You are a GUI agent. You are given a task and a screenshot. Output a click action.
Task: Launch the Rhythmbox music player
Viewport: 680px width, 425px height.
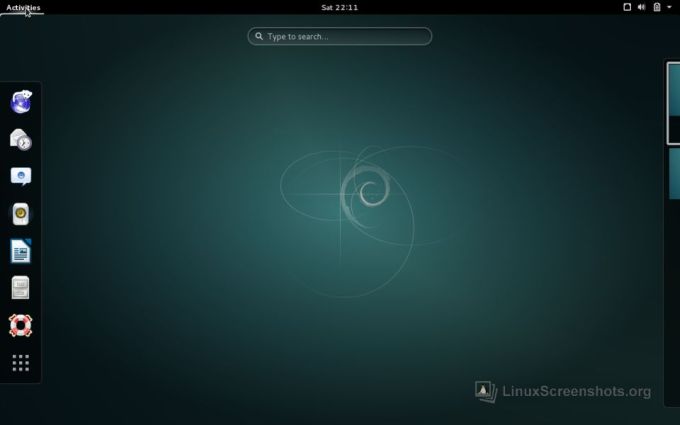[21, 214]
